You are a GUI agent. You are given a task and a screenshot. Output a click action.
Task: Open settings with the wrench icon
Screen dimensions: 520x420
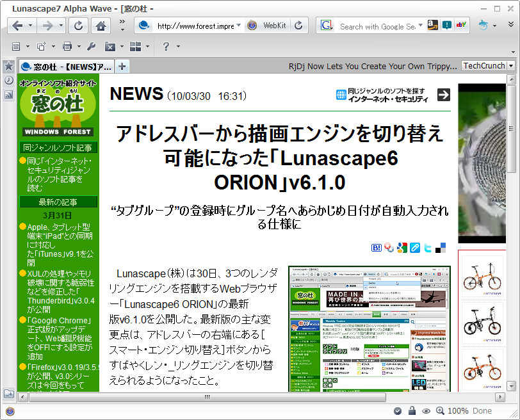(92, 46)
